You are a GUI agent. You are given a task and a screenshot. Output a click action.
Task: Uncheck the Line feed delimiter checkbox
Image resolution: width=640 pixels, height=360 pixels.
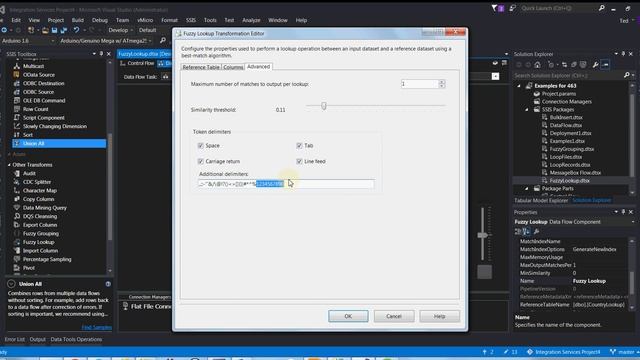click(299, 162)
